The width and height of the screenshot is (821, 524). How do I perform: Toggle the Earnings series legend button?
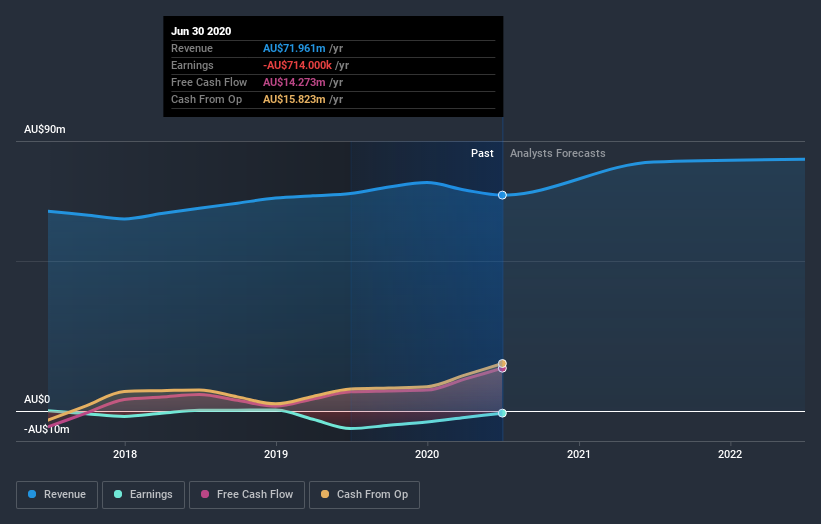tap(143, 495)
